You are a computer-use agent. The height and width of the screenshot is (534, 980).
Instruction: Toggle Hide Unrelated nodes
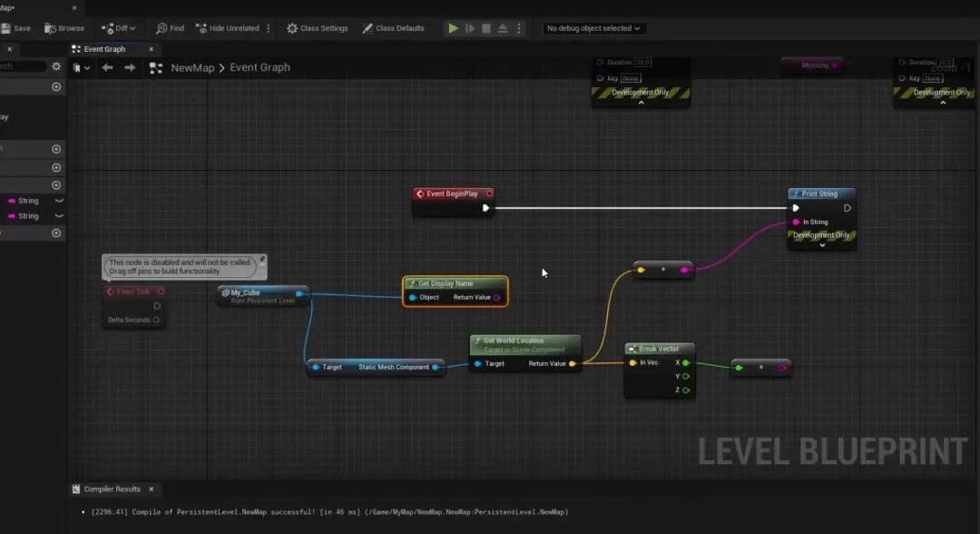[x=228, y=28]
